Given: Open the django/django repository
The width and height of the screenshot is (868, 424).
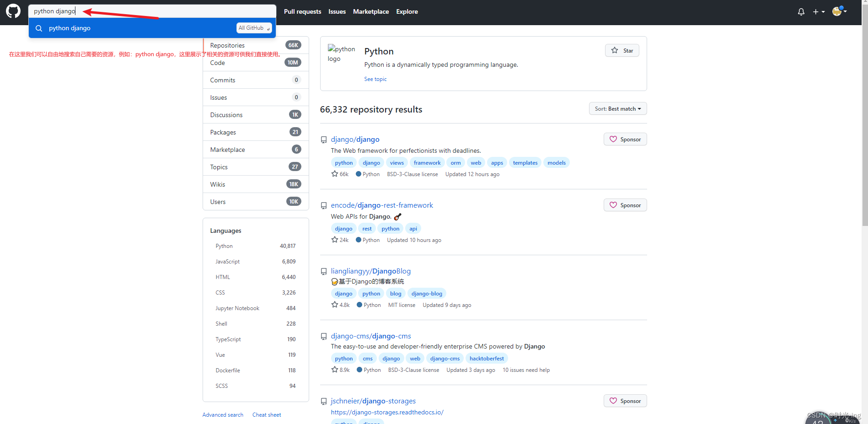Looking at the screenshot, I should [x=355, y=140].
